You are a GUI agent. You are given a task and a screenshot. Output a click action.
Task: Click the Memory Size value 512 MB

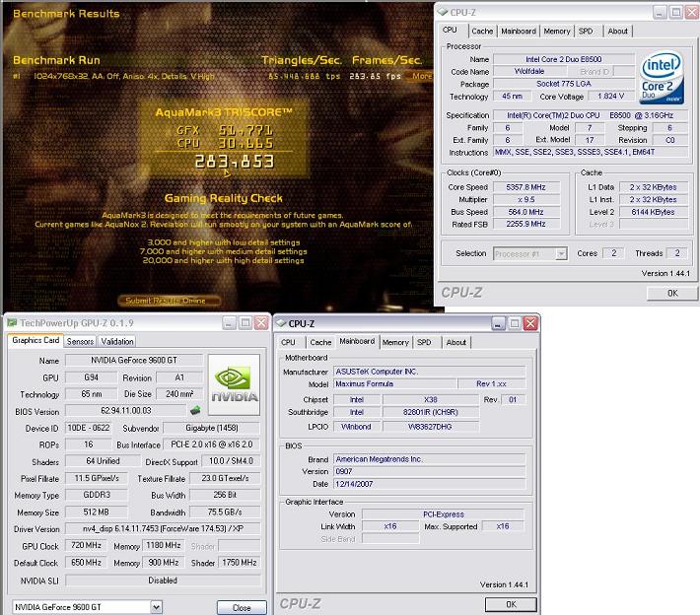tap(96, 512)
